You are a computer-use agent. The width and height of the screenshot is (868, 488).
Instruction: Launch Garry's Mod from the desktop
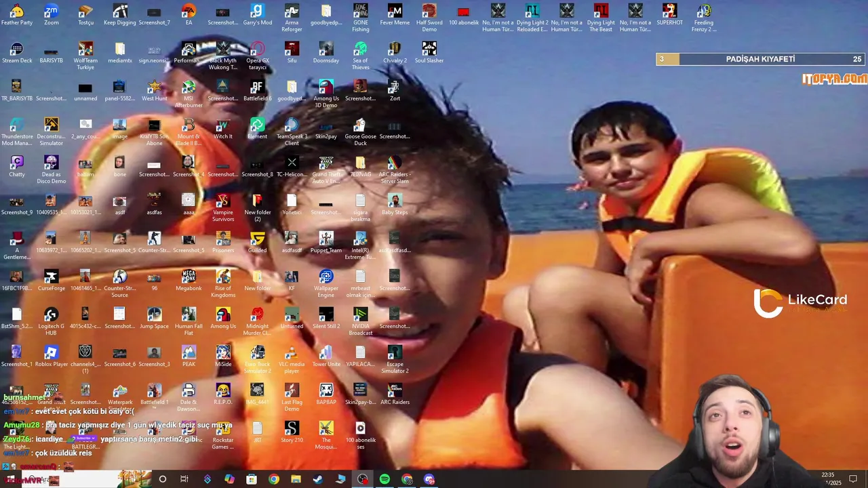[x=257, y=12]
